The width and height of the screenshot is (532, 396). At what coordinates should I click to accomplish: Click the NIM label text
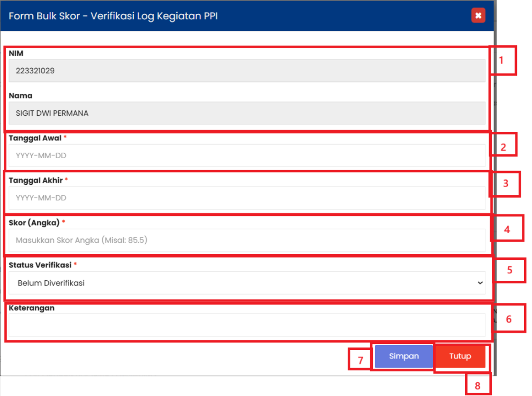tap(16, 54)
